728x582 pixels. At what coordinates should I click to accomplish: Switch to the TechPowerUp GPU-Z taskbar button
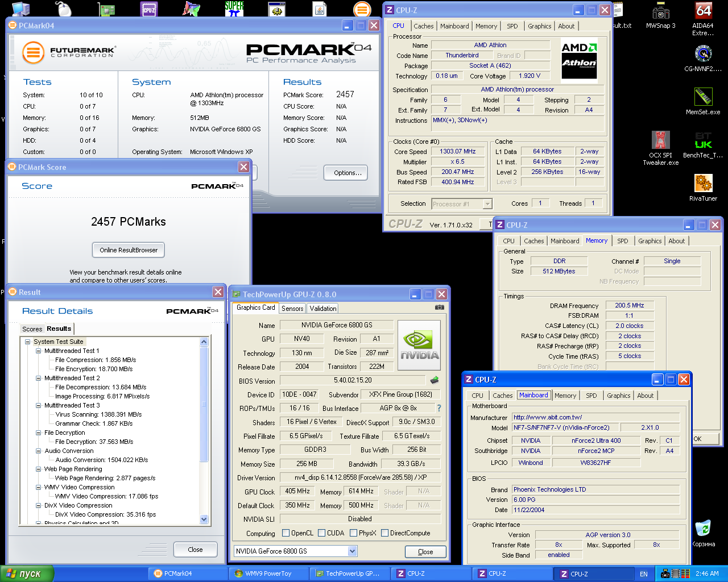pyautogui.click(x=350, y=573)
